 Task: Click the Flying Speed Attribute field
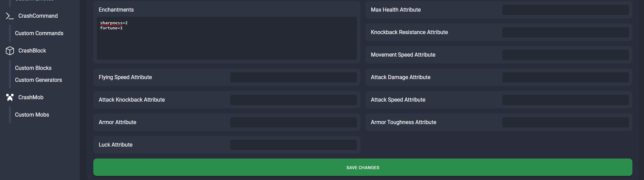pyautogui.click(x=294, y=77)
